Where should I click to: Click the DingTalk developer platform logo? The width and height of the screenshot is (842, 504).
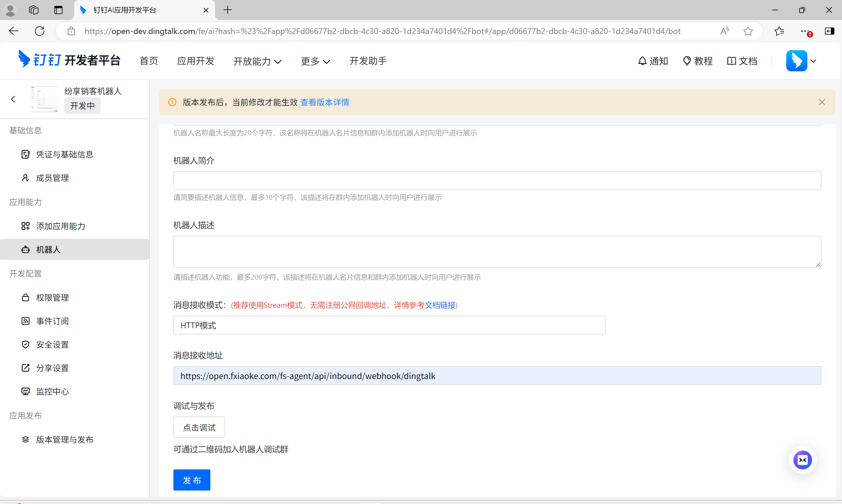[70, 60]
